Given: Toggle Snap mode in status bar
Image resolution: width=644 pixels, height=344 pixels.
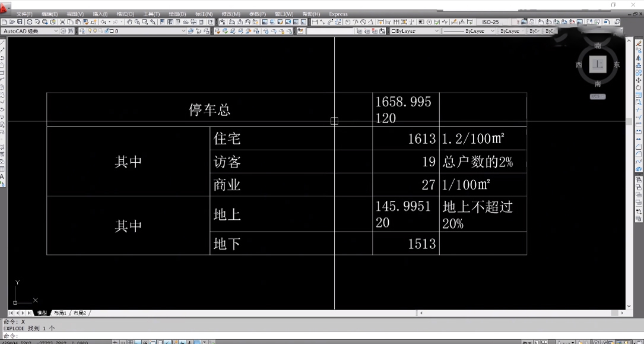Looking at the screenshot, I should point(122,342).
